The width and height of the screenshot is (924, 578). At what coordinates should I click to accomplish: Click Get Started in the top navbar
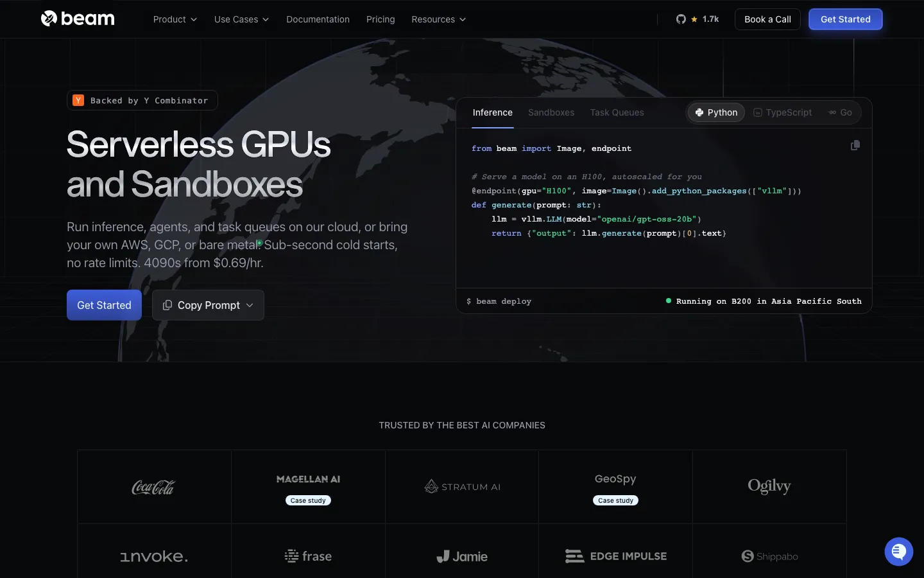(845, 19)
